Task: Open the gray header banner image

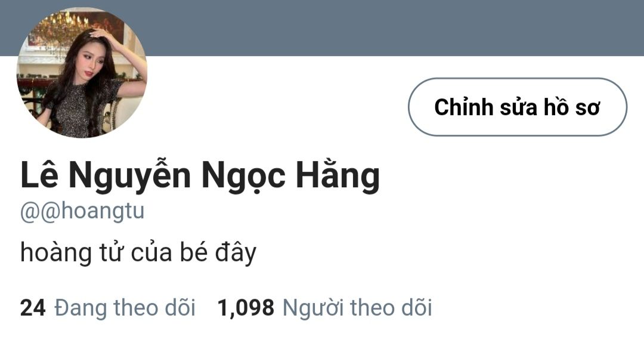Action: [394, 27]
